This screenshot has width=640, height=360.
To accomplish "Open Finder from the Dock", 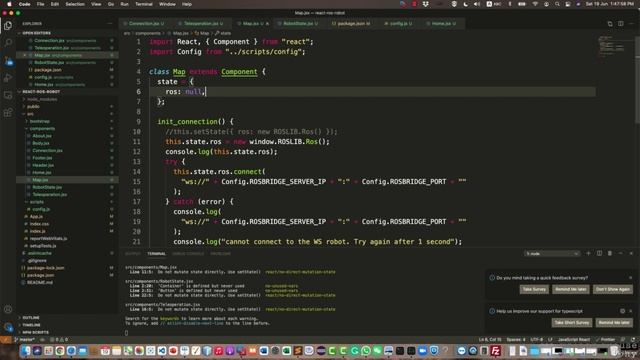I will point(26,351).
